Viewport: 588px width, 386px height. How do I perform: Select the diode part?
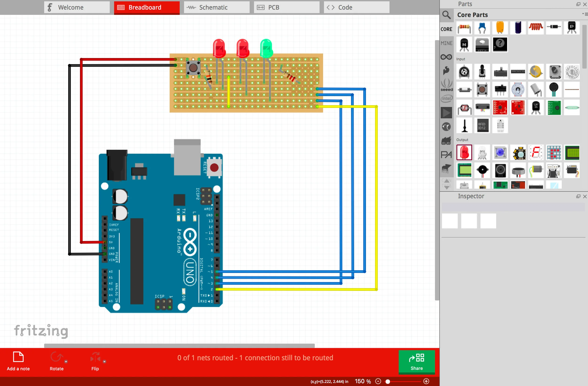coord(554,28)
